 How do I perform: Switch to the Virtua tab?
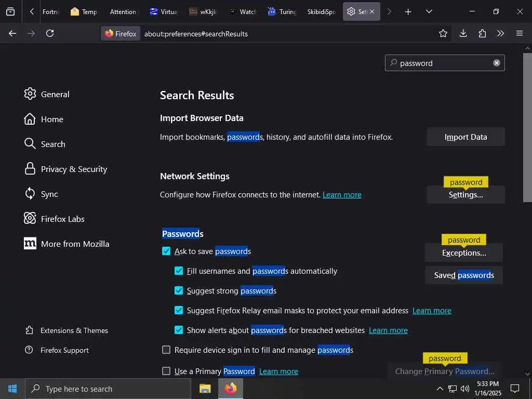[164, 12]
